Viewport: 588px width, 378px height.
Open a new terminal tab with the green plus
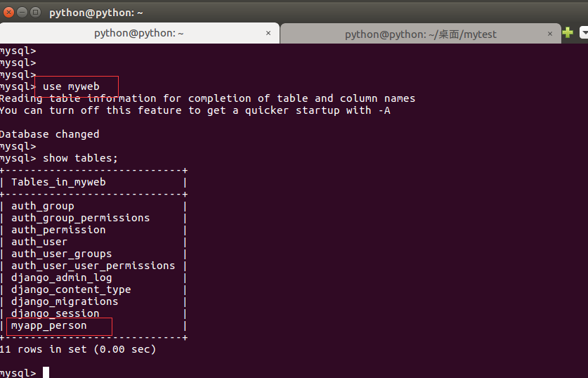coord(568,32)
